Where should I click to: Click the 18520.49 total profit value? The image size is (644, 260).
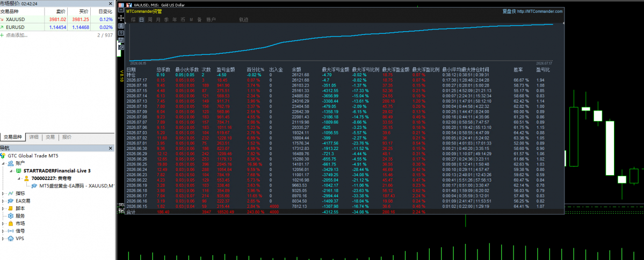click(x=225, y=212)
